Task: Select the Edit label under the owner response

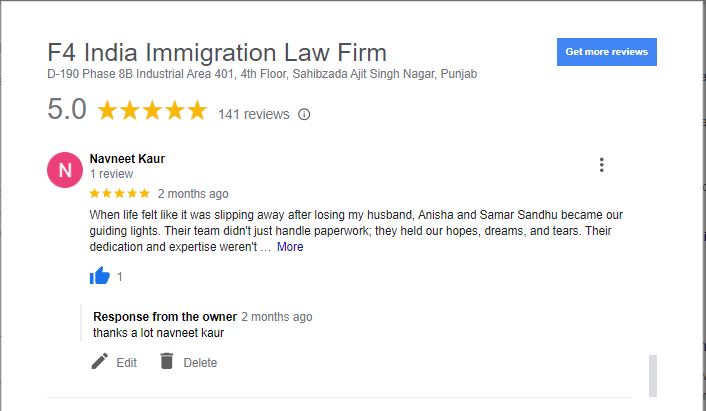Action: point(127,362)
